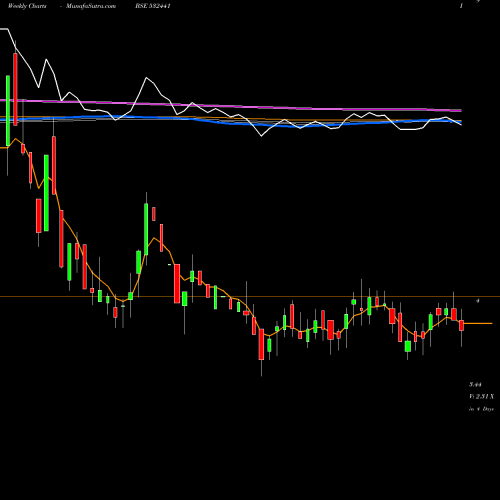Viewport: 500px width, 500px height.
Task: Click the "MunafaSutra.com" label
Action: point(91,6)
